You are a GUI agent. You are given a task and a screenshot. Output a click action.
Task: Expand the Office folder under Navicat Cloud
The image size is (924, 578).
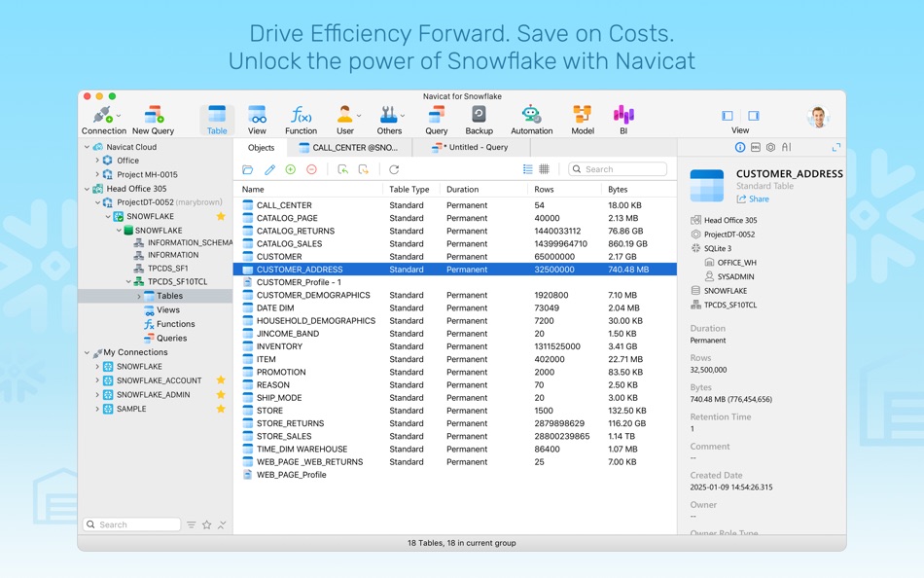click(x=95, y=161)
